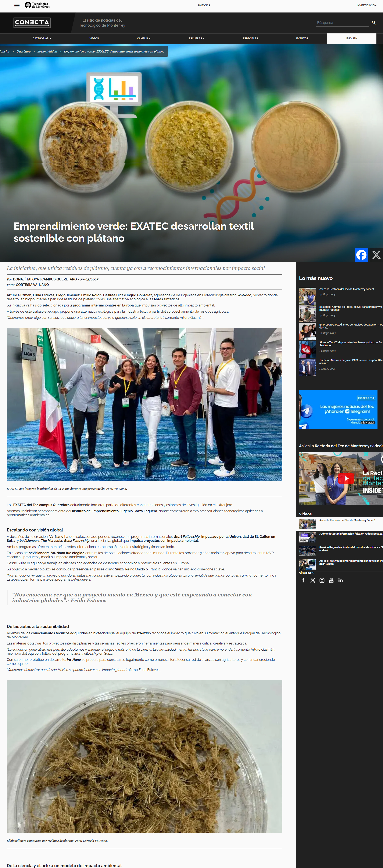This screenshot has height=868, width=383.
Task: Switch to the English version
Action: click(351, 38)
